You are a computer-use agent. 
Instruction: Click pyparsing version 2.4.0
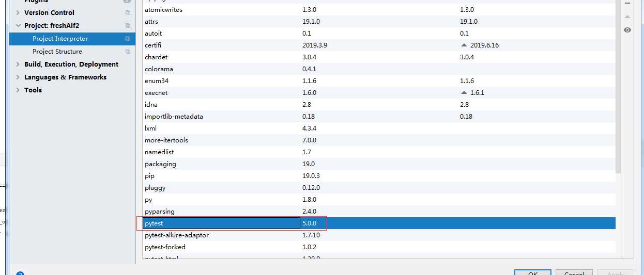click(309, 211)
